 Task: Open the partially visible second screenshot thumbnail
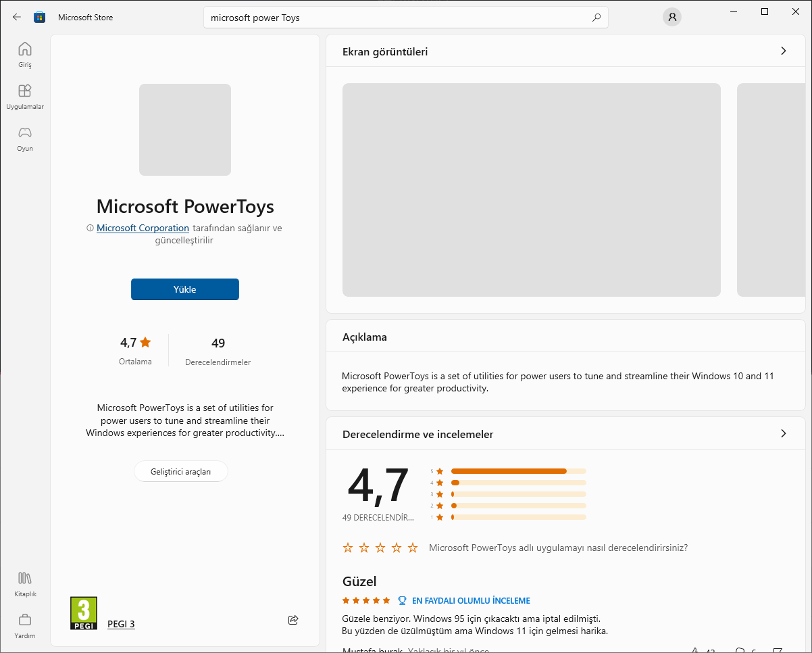(x=771, y=190)
